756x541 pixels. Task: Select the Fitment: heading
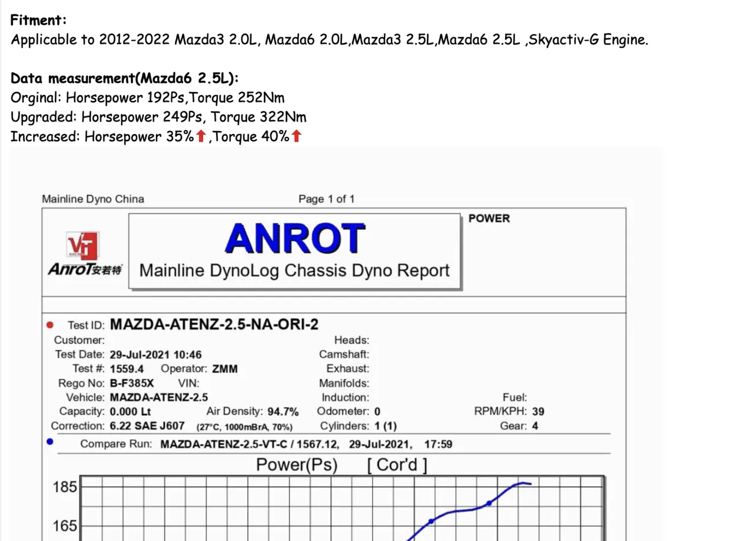coord(39,20)
